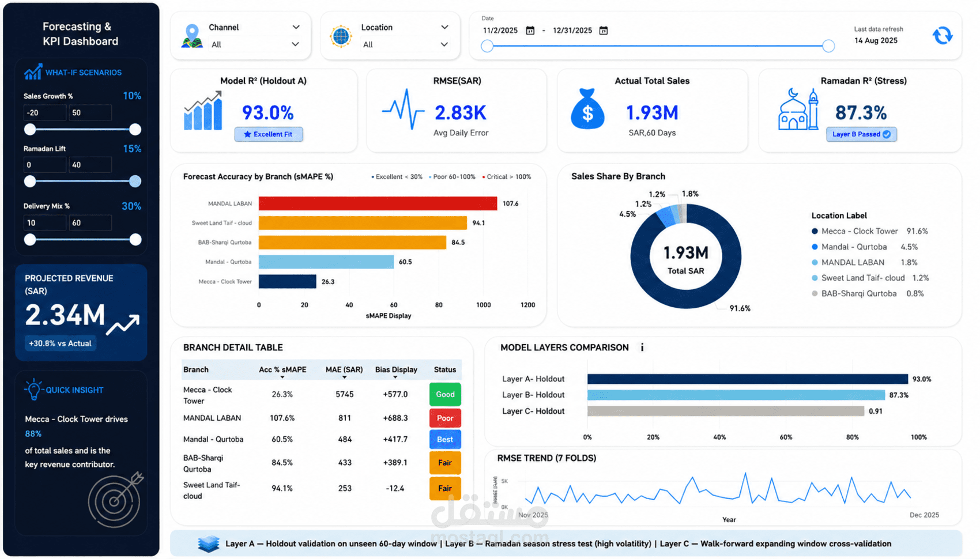980x559 pixels.
Task: Click the 12/31/2025 end date field
Action: tap(572, 31)
